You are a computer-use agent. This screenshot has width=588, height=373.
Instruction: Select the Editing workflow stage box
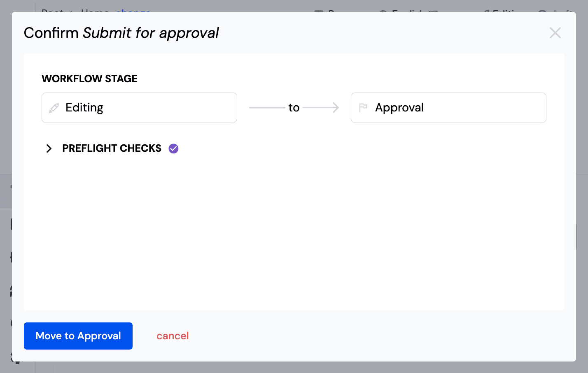(x=139, y=108)
